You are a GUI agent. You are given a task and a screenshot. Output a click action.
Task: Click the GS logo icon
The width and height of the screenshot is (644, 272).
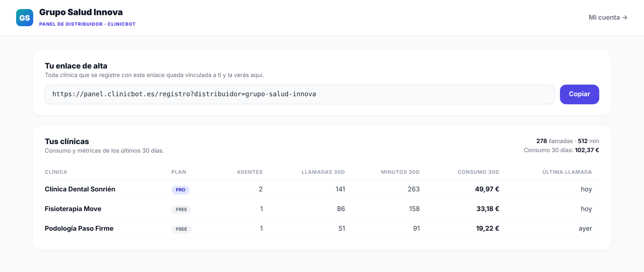tap(25, 18)
